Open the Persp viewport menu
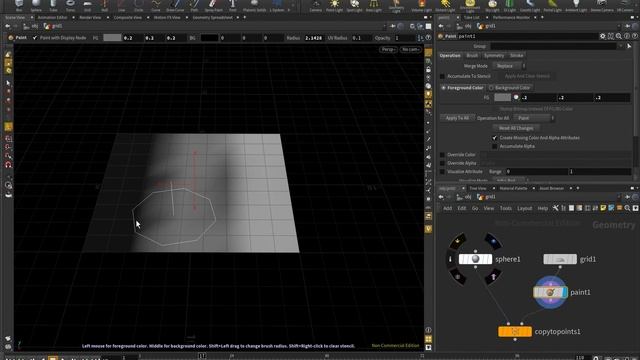 [388, 49]
